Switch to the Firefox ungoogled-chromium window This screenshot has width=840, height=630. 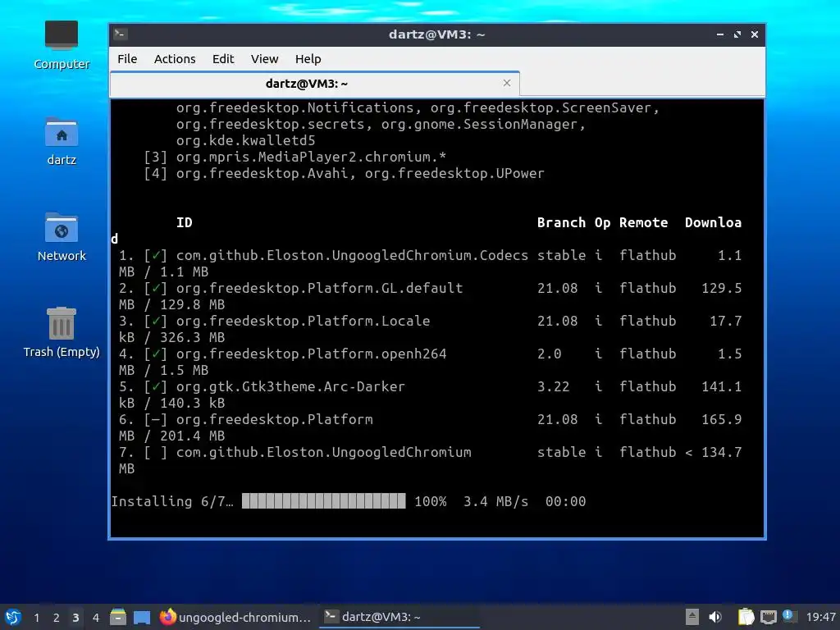pyautogui.click(x=235, y=617)
